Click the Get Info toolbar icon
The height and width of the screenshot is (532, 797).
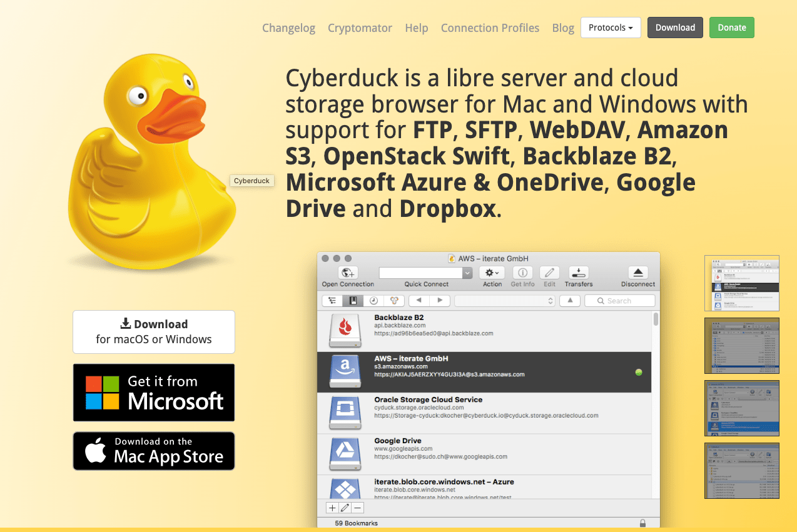(522, 273)
